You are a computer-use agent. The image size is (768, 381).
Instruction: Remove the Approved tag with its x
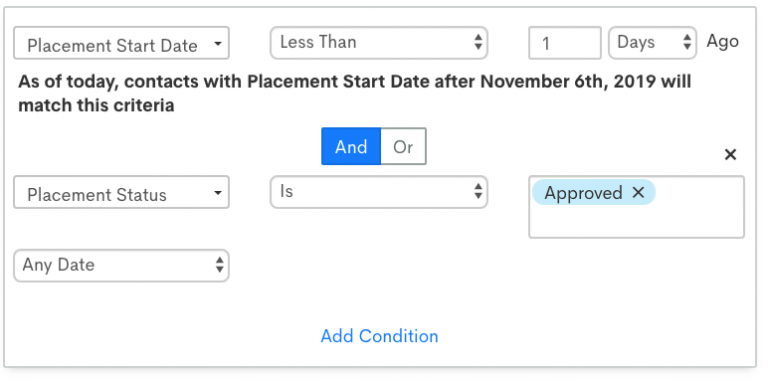point(638,192)
